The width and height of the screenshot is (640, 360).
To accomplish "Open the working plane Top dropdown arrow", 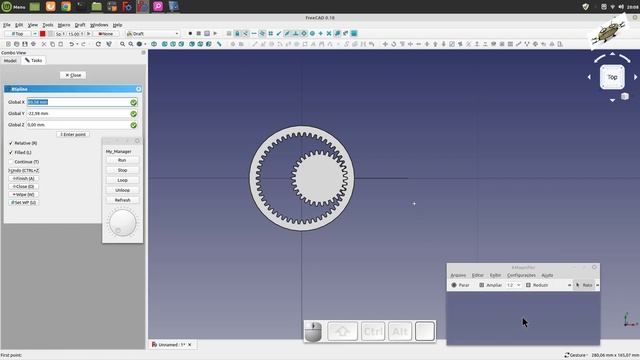I will tap(35, 33).
